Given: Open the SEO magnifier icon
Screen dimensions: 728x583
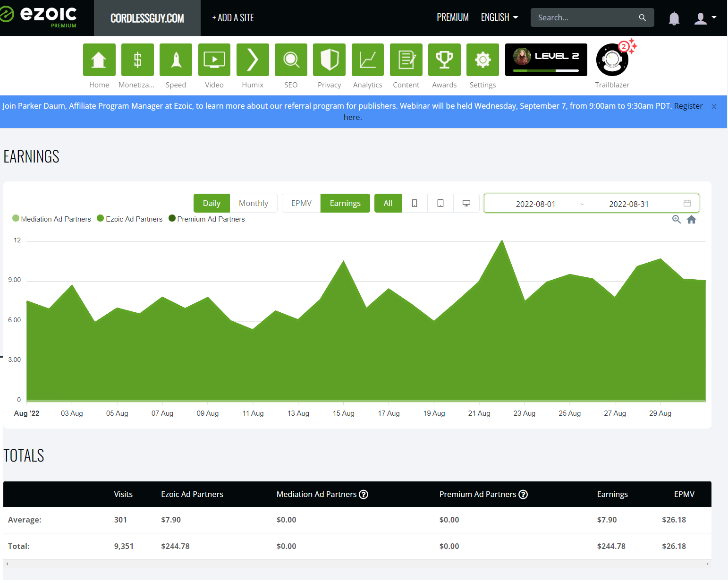Looking at the screenshot, I should pyautogui.click(x=291, y=60).
